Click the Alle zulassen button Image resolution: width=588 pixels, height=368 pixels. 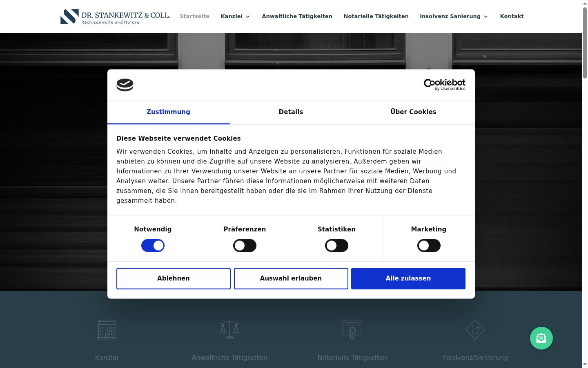408,278
